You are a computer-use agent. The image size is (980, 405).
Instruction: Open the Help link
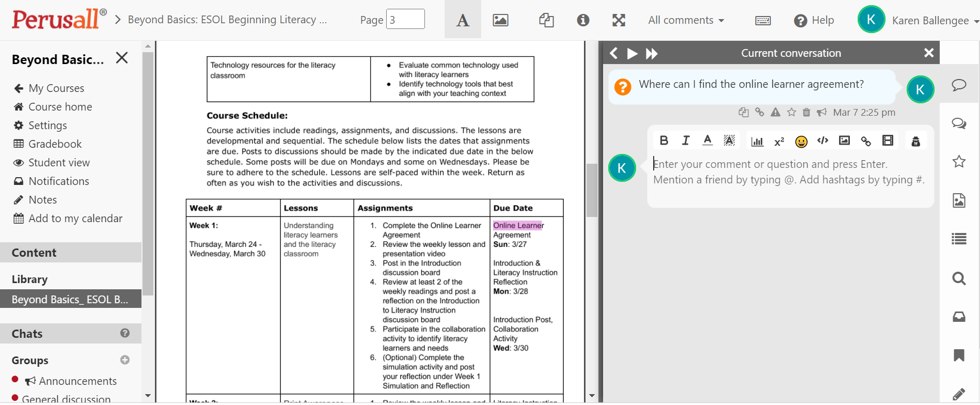[x=814, y=20]
